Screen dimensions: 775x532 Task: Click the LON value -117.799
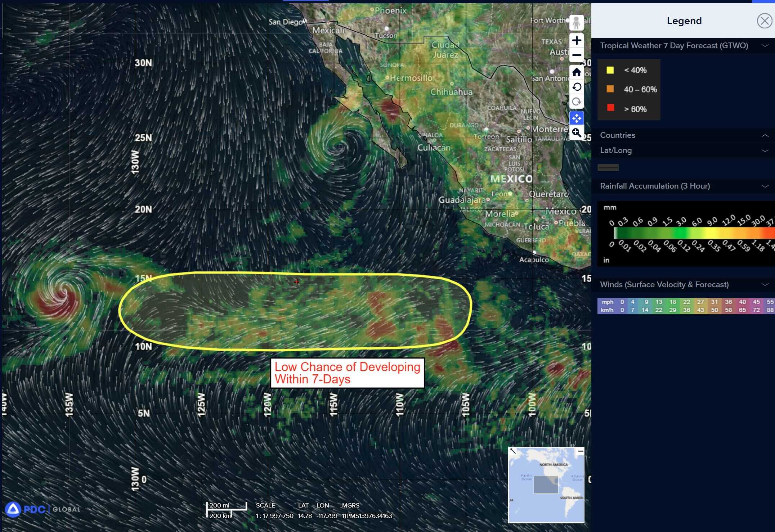pyautogui.click(x=327, y=516)
